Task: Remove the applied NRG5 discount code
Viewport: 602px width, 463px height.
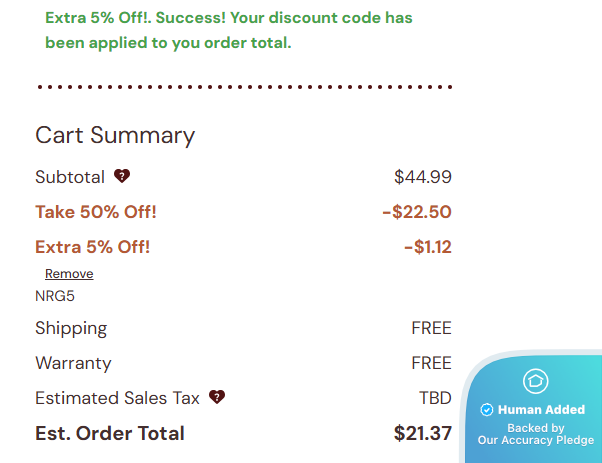Action: [69, 274]
